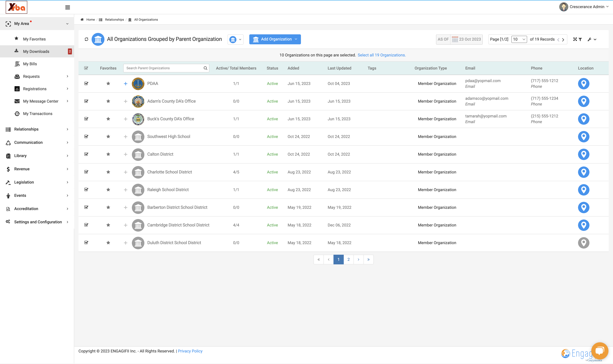Image resolution: width=613 pixels, height=364 pixels.
Task: Favorite PDAA with its star icon
Action: pos(108,83)
